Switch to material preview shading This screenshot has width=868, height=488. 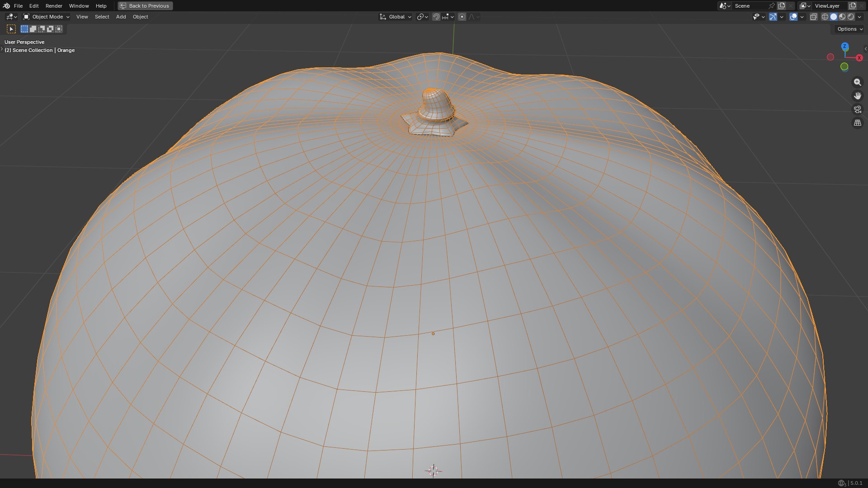(x=842, y=17)
